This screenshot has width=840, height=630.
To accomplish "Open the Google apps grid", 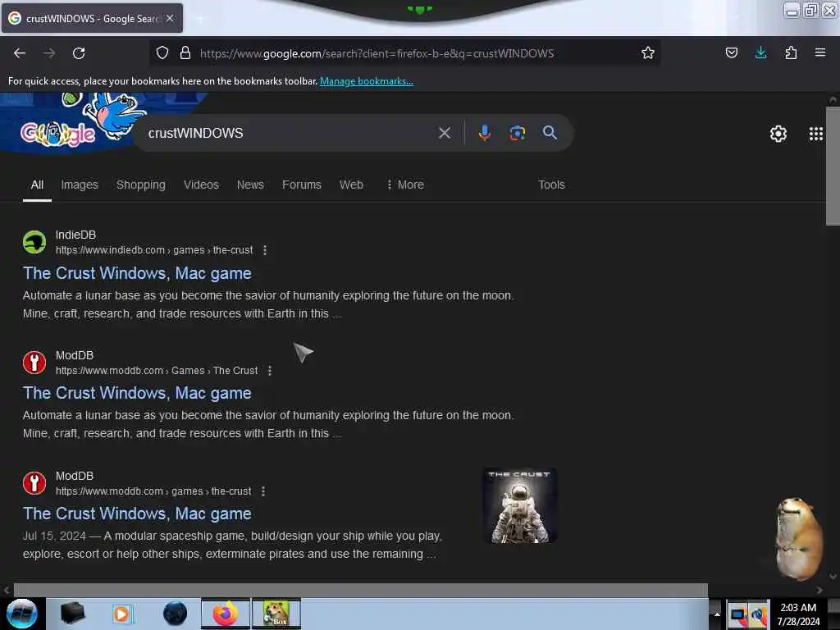I will click(816, 134).
